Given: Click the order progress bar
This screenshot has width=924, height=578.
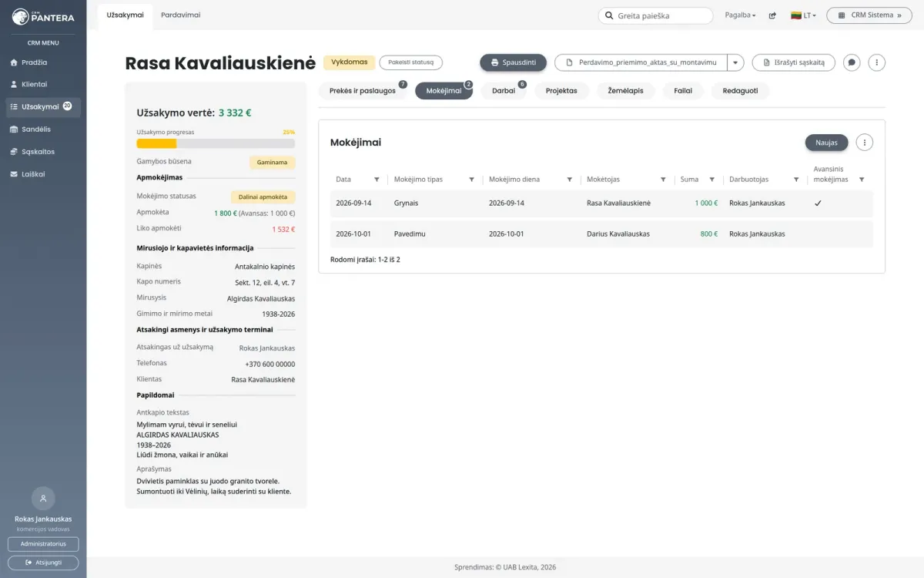Looking at the screenshot, I should coord(216,143).
